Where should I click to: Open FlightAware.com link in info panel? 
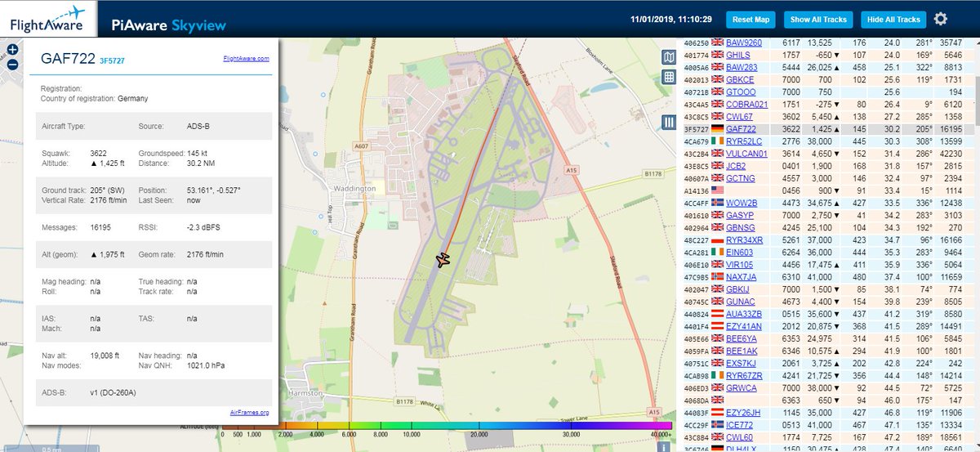[247, 59]
